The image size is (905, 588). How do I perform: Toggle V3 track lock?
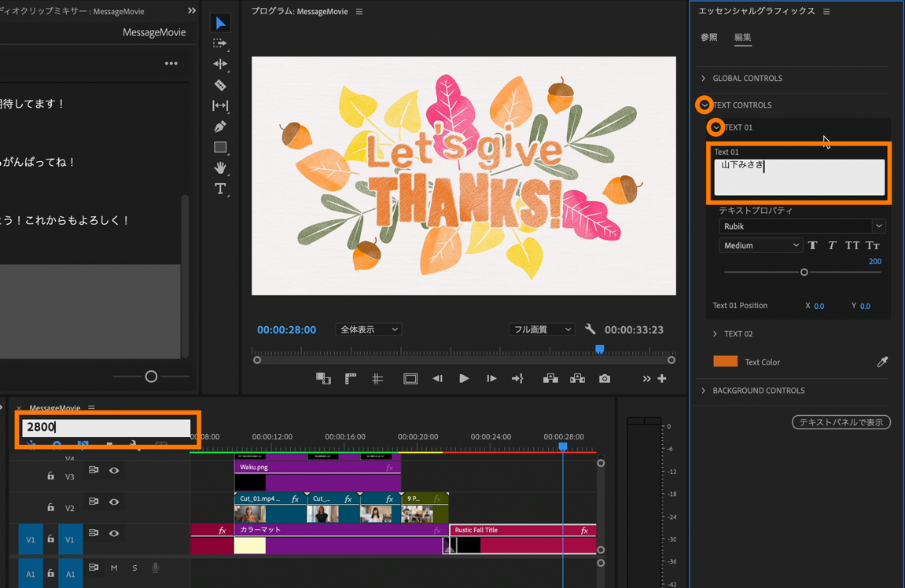click(x=51, y=476)
